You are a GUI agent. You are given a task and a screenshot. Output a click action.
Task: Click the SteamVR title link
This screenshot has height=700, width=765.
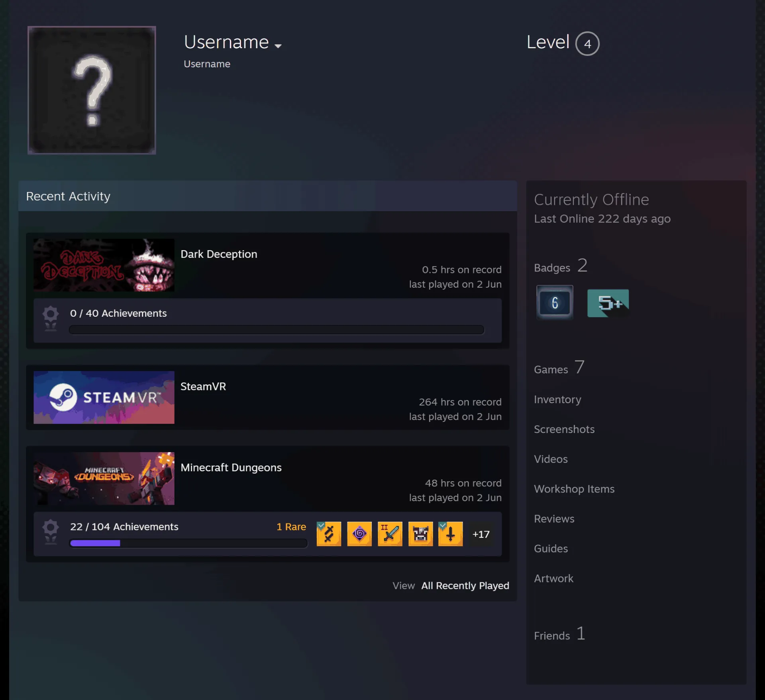pyautogui.click(x=203, y=386)
